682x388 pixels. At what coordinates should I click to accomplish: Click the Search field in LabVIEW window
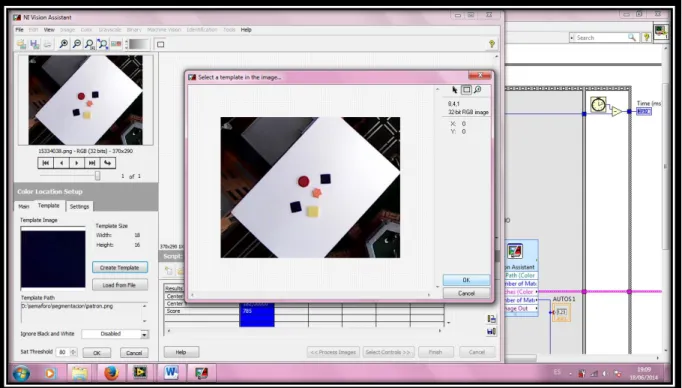tap(603, 38)
